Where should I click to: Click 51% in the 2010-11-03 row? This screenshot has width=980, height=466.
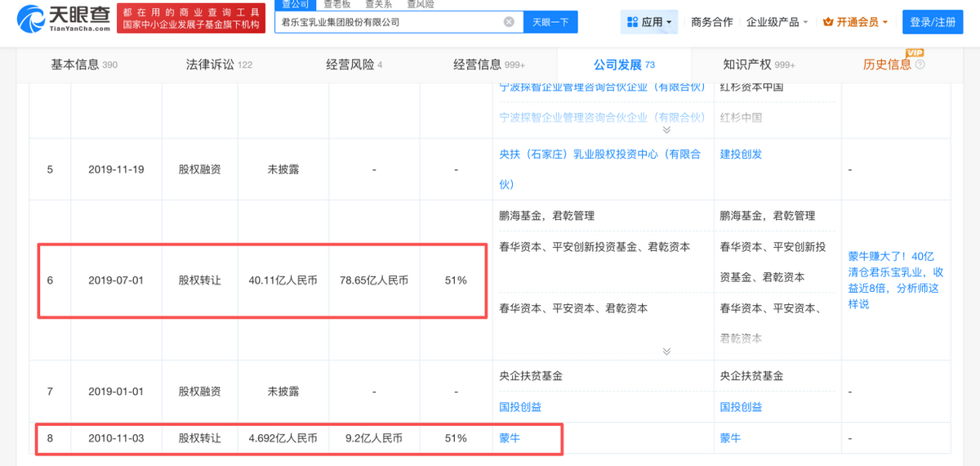coord(456,438)
